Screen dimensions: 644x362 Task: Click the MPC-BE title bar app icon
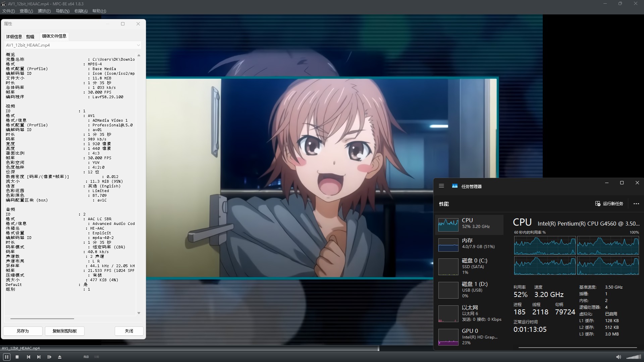click(x=3, y=4)
